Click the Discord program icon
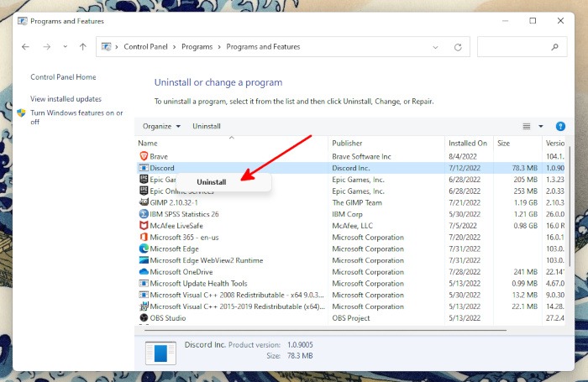This screenshot has width=588, height=382. tap(144, 168)
